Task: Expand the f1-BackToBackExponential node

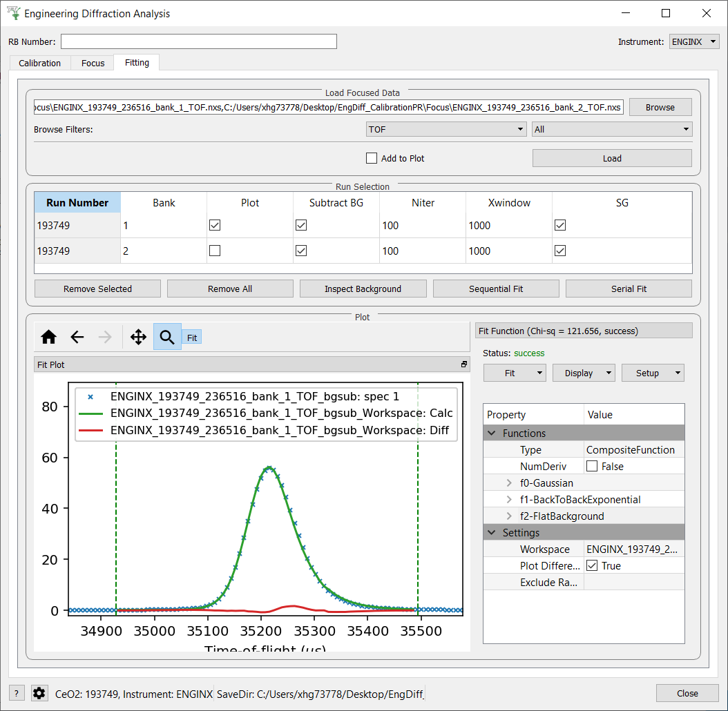Action: click(x=509, y=500)
